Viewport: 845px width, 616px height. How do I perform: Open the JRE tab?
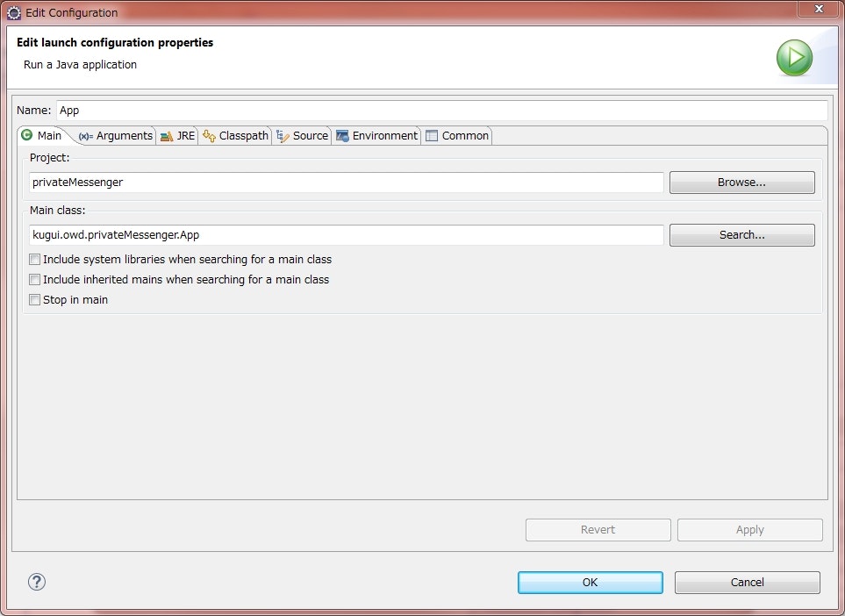point(178,136)
